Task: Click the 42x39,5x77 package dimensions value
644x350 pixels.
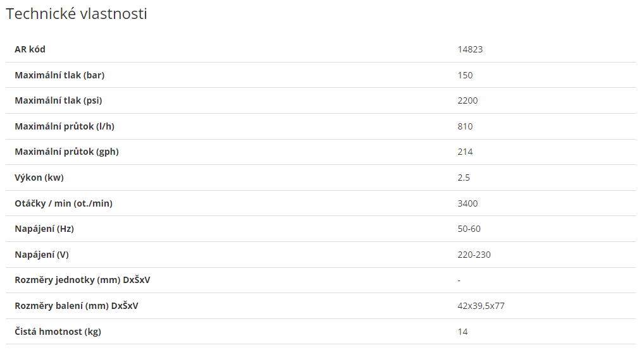Action: click(x=481, y=306)
